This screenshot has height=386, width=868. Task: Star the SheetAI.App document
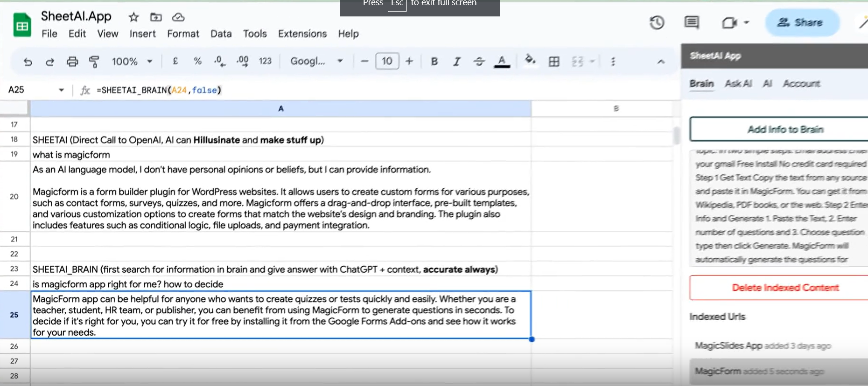pos(134,17)
